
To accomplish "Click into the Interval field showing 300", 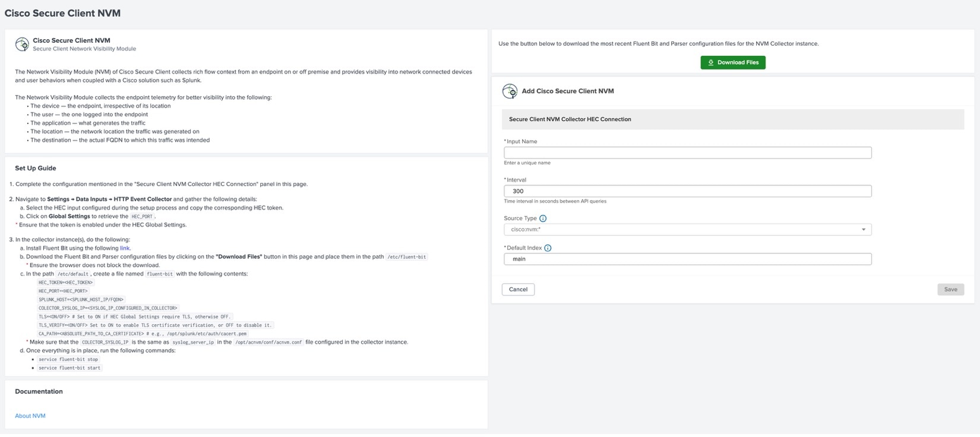I will point(687,191).
